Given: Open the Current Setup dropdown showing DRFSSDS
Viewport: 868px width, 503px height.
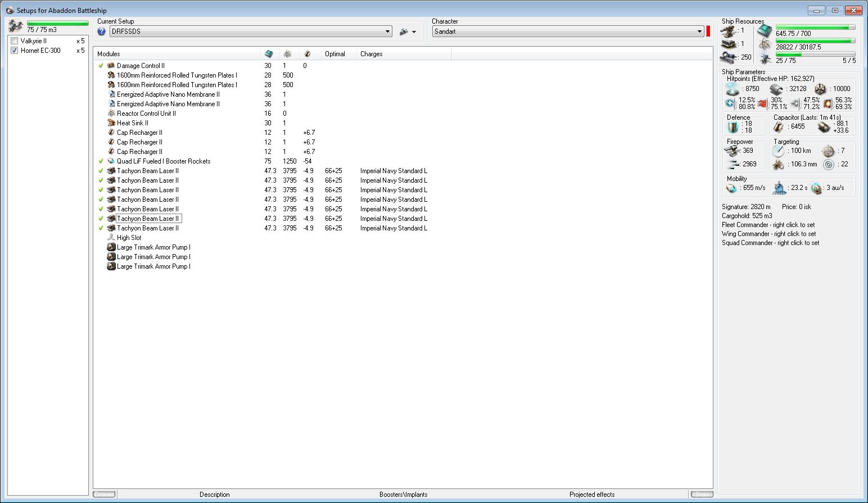Looking at the screenshot, I should click(x=251, y=31).
